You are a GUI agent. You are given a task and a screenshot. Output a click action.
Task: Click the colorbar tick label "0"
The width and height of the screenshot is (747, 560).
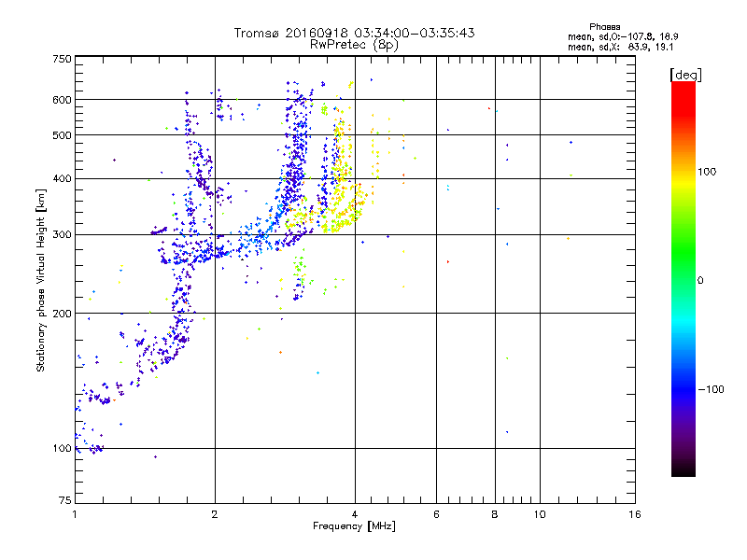700,280
